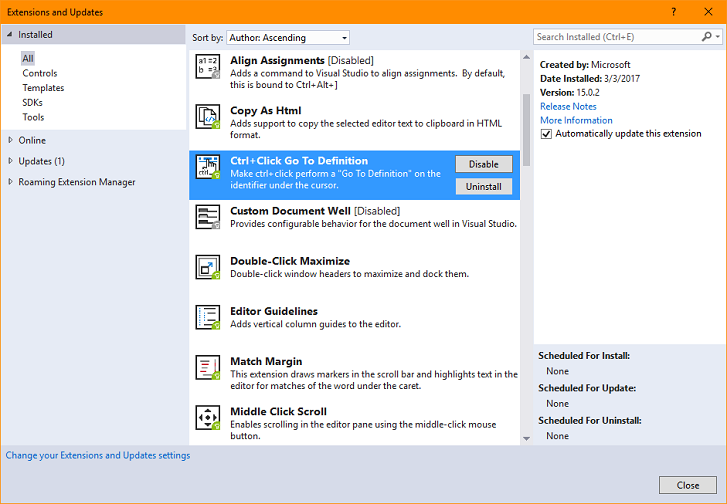Click the extension list scrollbar thumb

point(526,130)
